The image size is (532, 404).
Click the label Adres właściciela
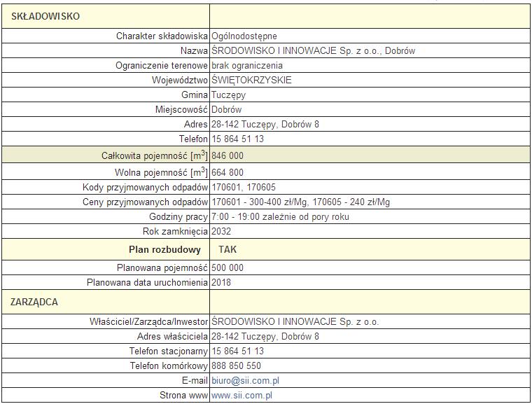tap(172, 336)
